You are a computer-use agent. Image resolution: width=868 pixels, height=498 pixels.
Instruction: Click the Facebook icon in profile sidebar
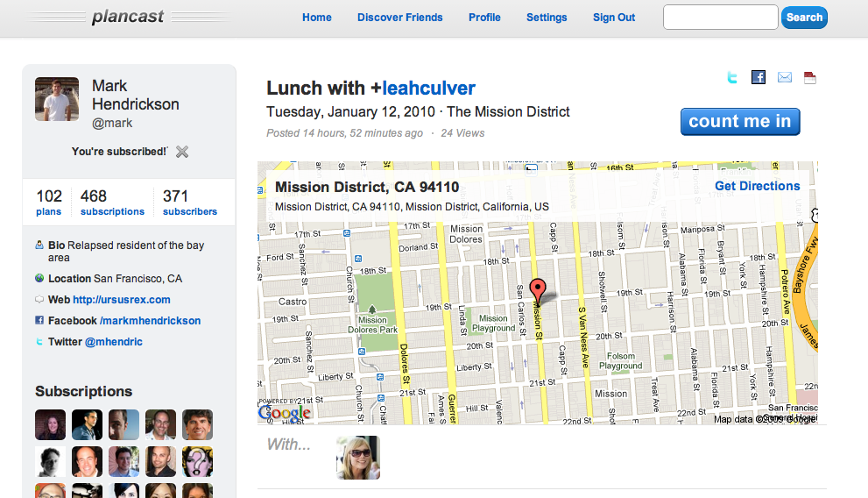(x=39, y=320)
